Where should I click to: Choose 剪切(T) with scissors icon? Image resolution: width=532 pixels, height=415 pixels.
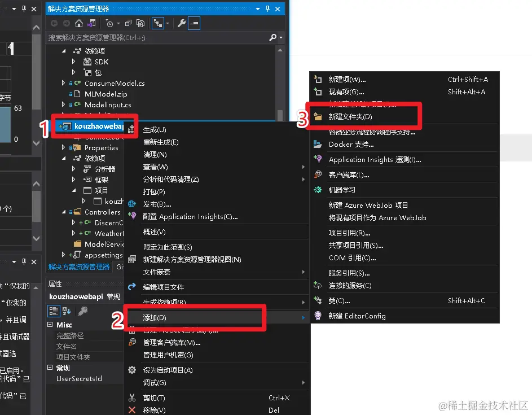point(217,398)
